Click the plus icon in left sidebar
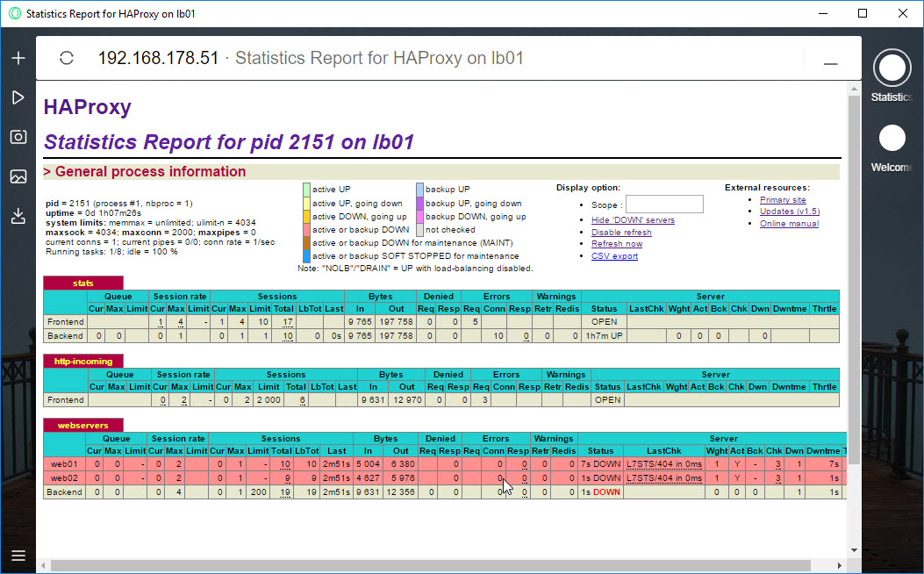 tap(18, 58)
